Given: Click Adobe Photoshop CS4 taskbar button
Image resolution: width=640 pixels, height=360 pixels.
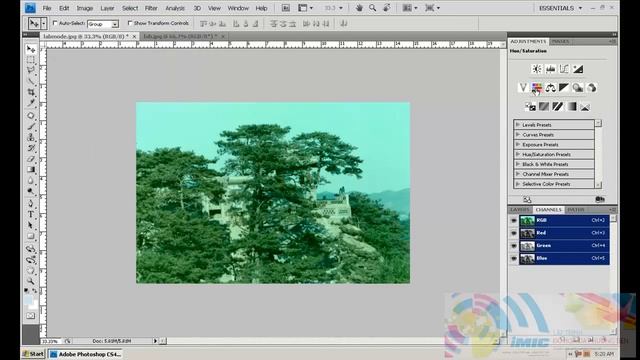Looking at the screenshot, I should (x=85, y=354).
